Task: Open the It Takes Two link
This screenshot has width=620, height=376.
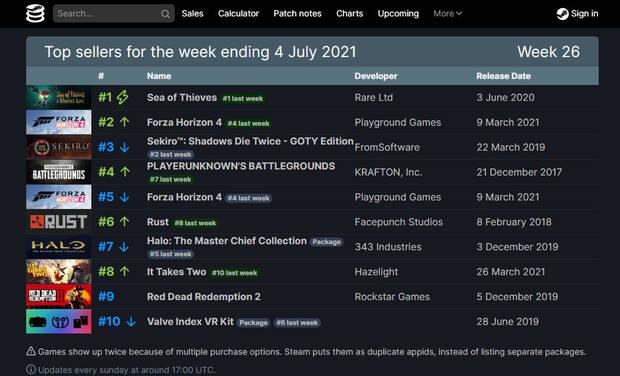Action: point(176,272)
